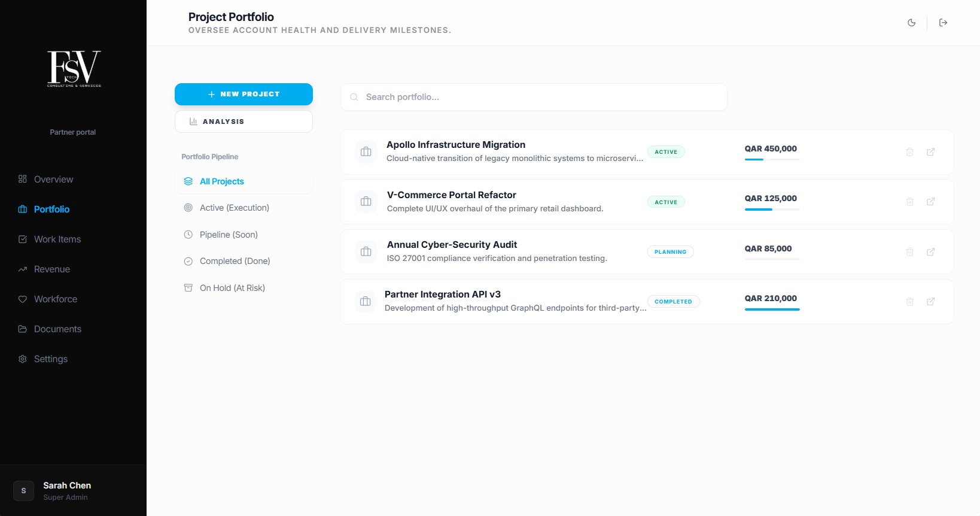Click the logout icon in header
Image resolution: width=980 pixels, height=516 pixels.
(x=943, y=23)
